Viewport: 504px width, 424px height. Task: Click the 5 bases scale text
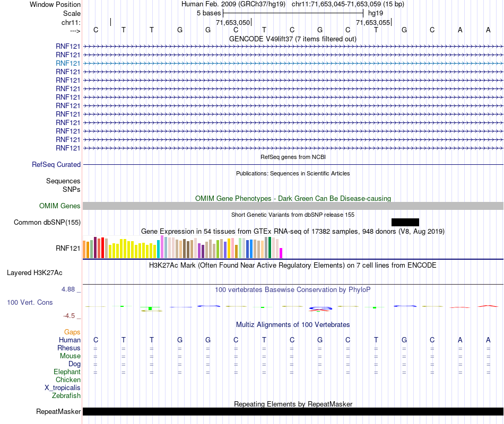pos(209,13)
